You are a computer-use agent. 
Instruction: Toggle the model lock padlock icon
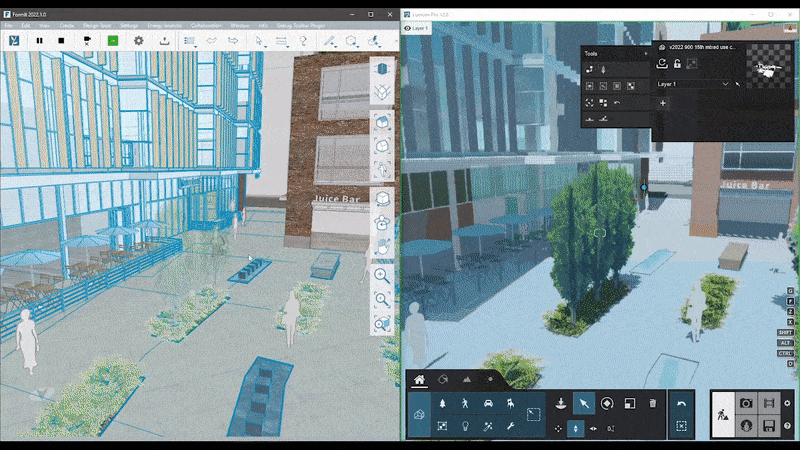(677, 64)
